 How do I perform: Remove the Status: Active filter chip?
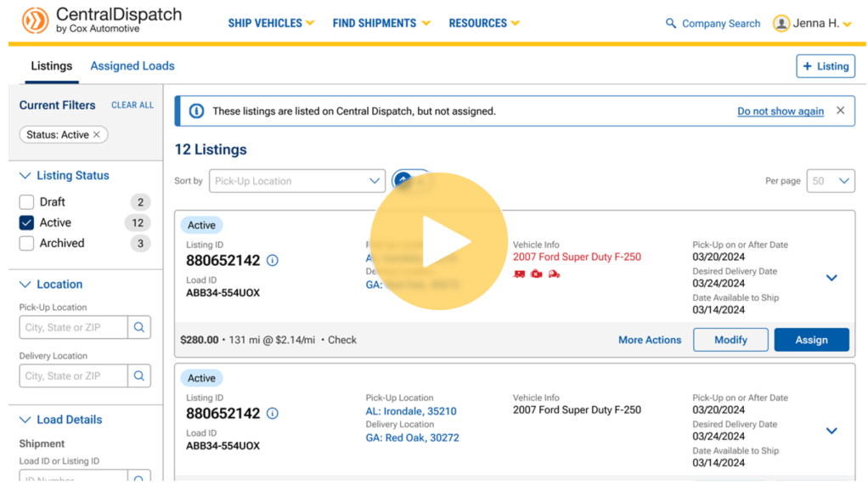click(97, 135)
